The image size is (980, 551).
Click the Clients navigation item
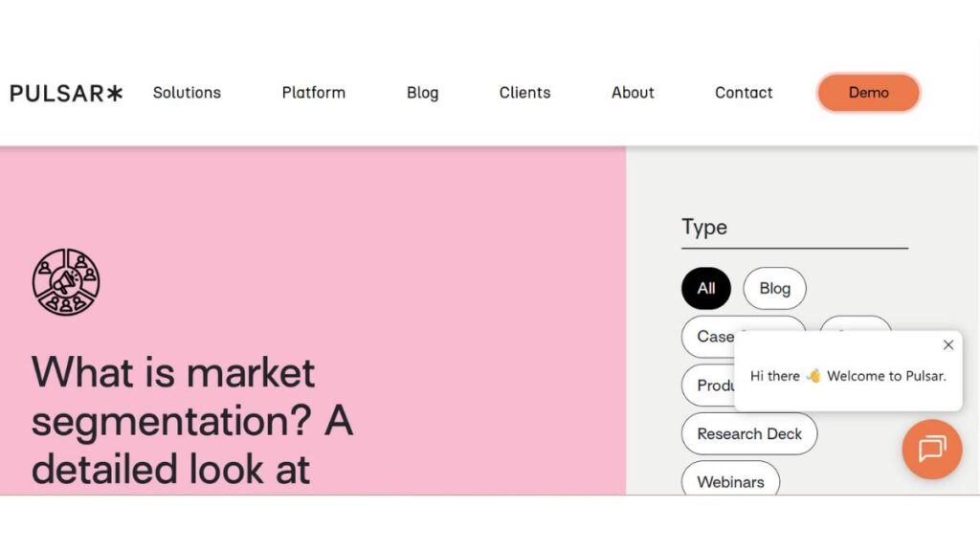tap(524, 92)
